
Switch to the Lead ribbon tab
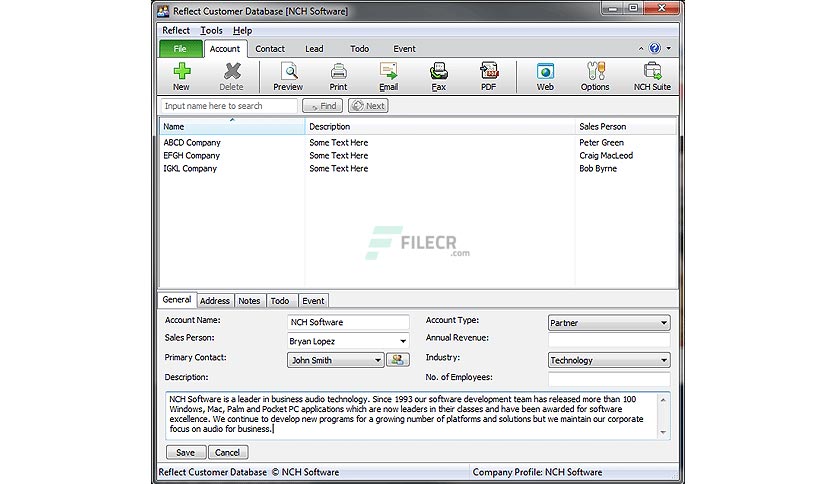tap(314, 49)
